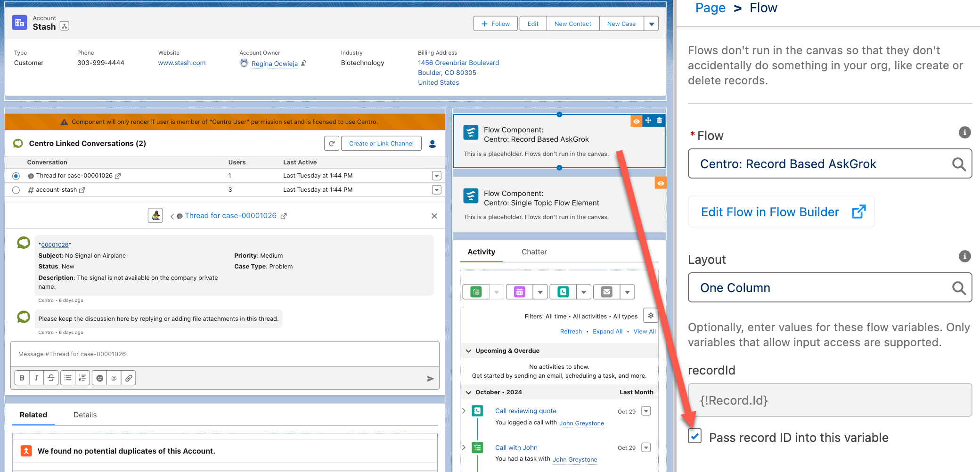
Task: Switch to Details tab
Action: [85, 415]
